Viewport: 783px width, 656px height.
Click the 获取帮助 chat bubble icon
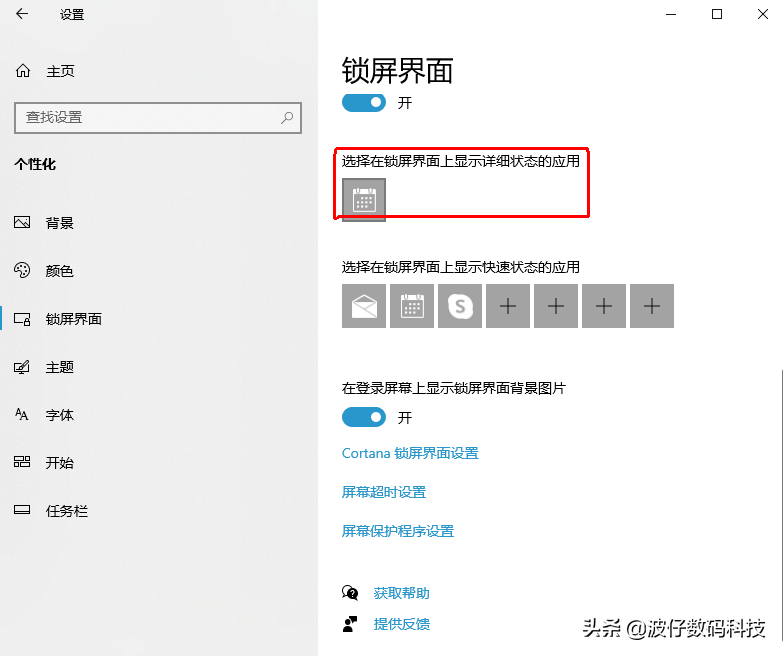coord(350,593)
